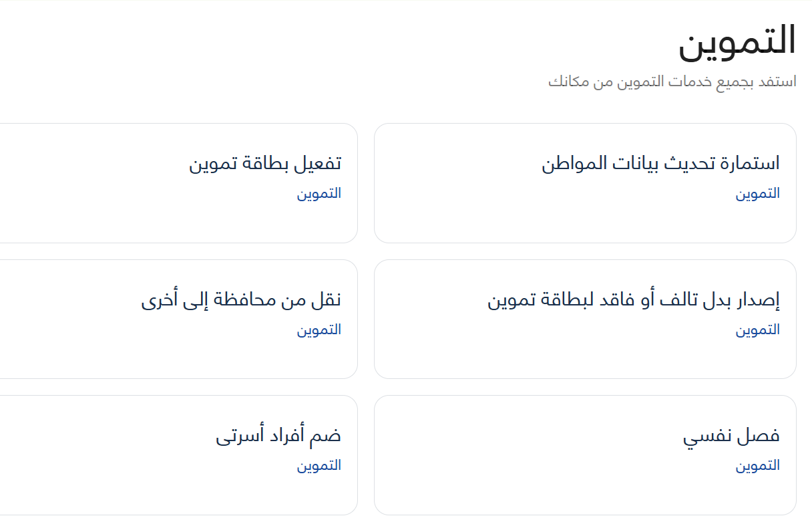Click التموين tag under استمارة تحديث بيانات المواطن
This screenshot has height=518, width=812.
coord(758,194)
